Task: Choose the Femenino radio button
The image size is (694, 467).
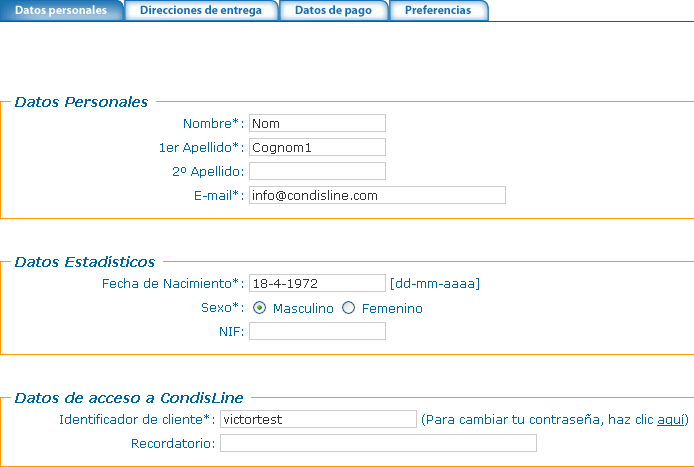Action: pos(349,308)
